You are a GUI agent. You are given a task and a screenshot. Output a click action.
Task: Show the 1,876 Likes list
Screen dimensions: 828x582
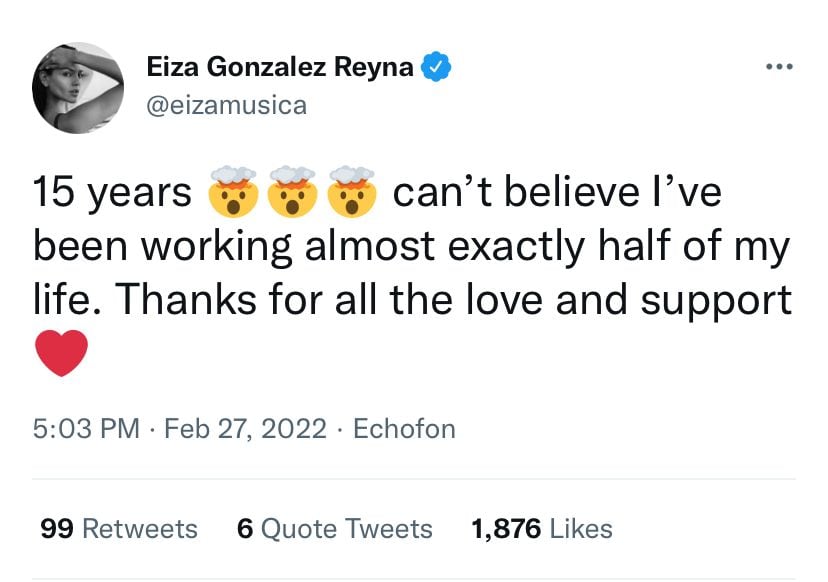click(x=541, y=528)
